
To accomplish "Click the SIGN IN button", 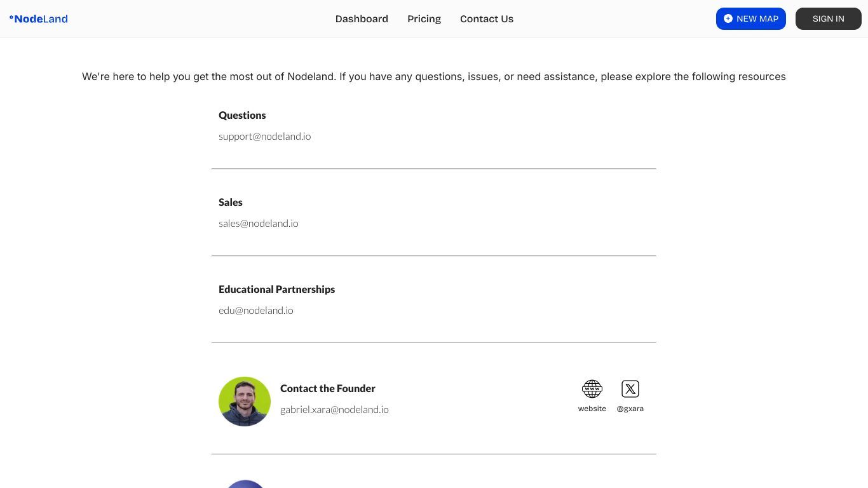I will 829,19.
